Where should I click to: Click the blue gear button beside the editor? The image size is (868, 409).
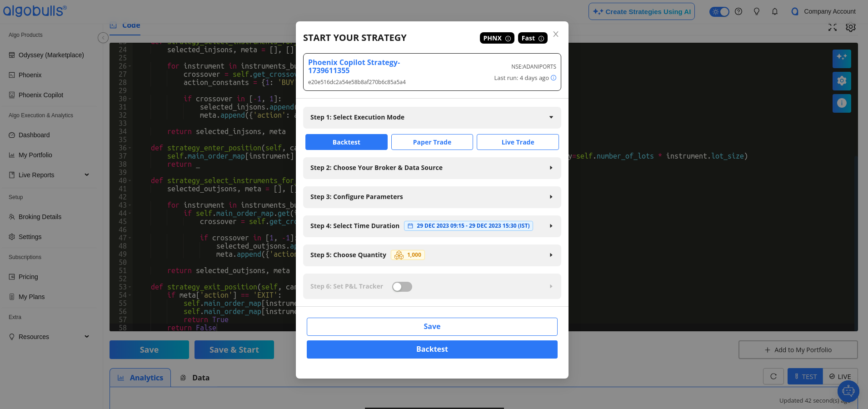(x=842, y=81)
